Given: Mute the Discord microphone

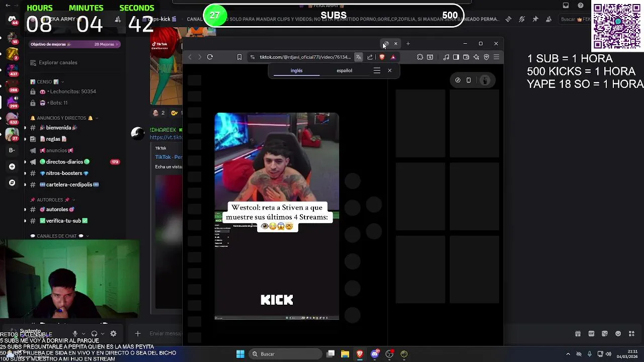Looking at the screenshot, I should click(75, 333).
